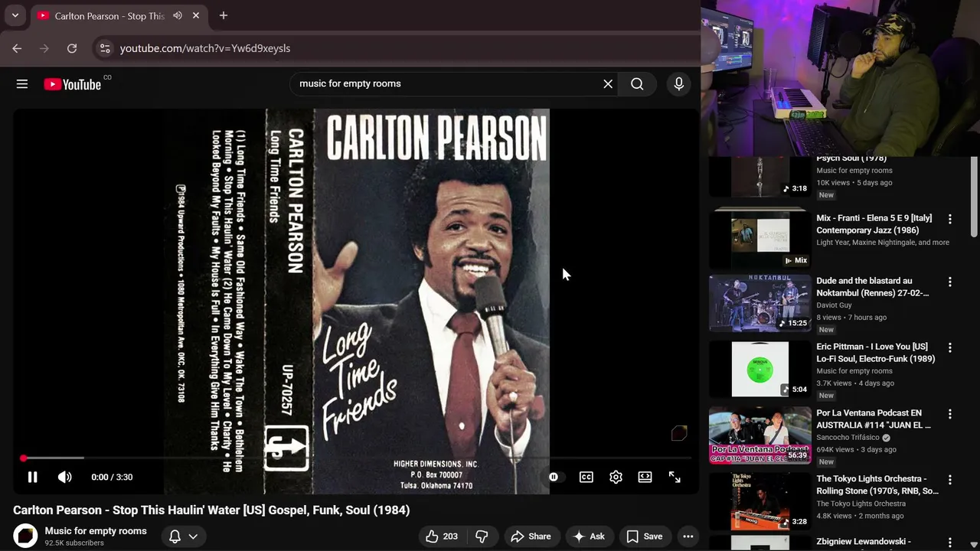Open Franti Contemporary Jazz mix thumbnail

click(759, 239)
